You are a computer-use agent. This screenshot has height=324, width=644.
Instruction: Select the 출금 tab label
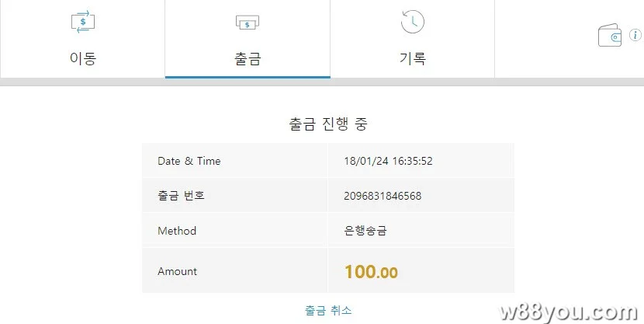248,59
